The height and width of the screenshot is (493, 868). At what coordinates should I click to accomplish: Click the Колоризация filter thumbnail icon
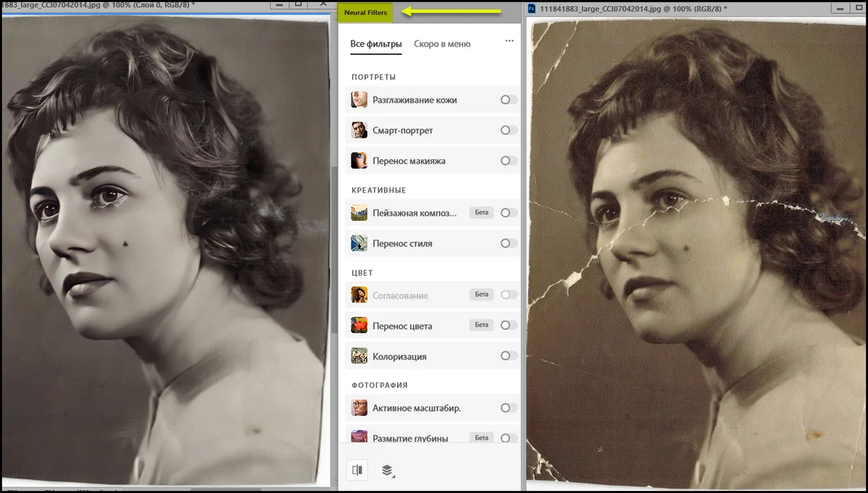[x=359, y=356]
